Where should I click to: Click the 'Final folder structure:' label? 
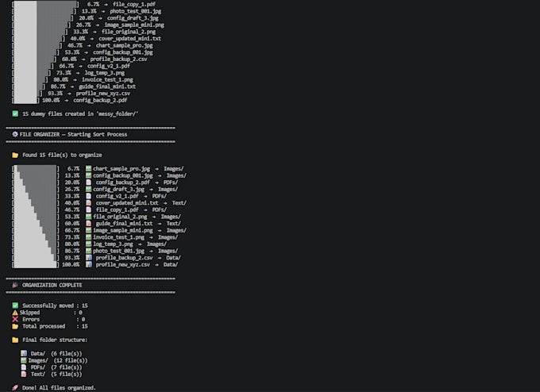55,340
